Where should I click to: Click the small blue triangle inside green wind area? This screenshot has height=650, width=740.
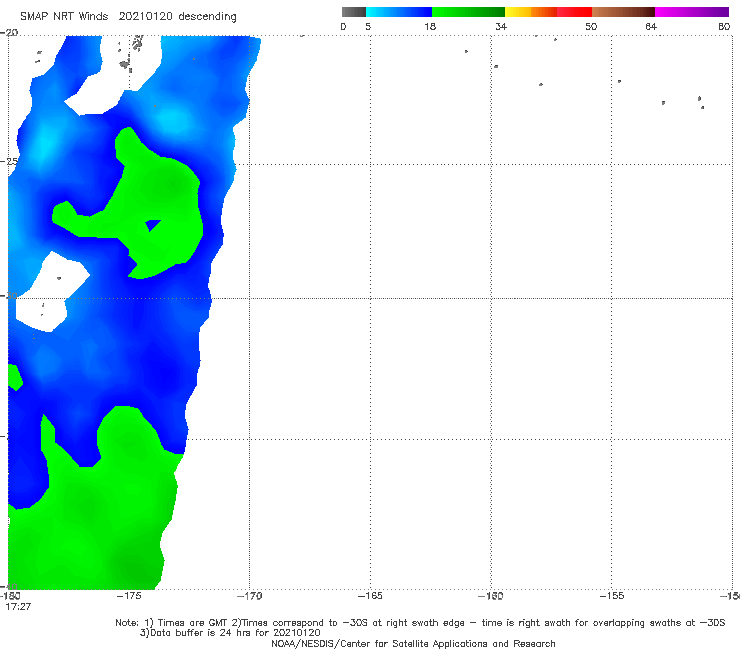(x=152, y=225)
